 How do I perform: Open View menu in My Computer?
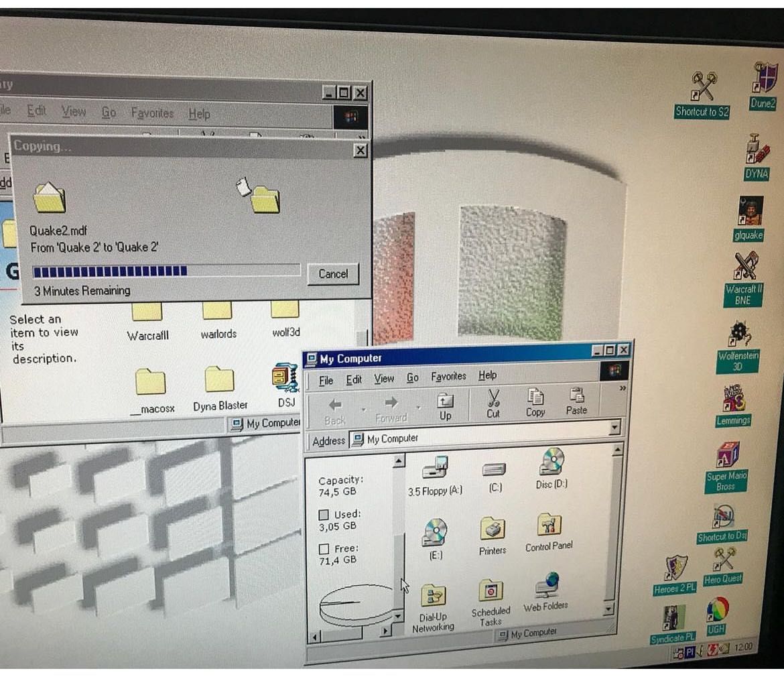[384, 379]
